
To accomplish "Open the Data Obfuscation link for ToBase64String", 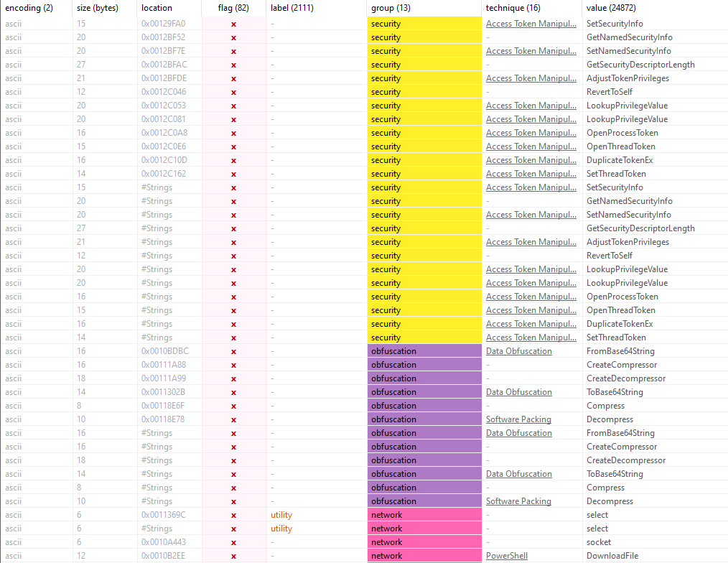I will [518, 392].
